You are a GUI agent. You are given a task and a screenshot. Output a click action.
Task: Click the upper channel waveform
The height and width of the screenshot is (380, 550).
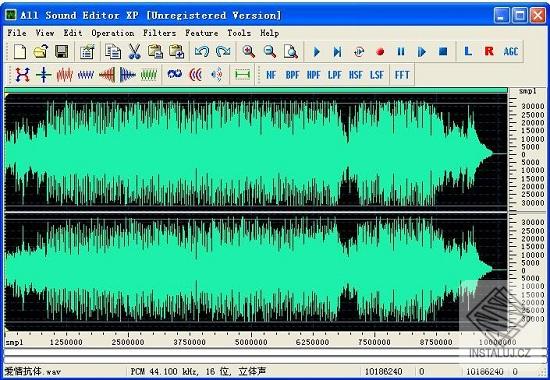[256, 153]
